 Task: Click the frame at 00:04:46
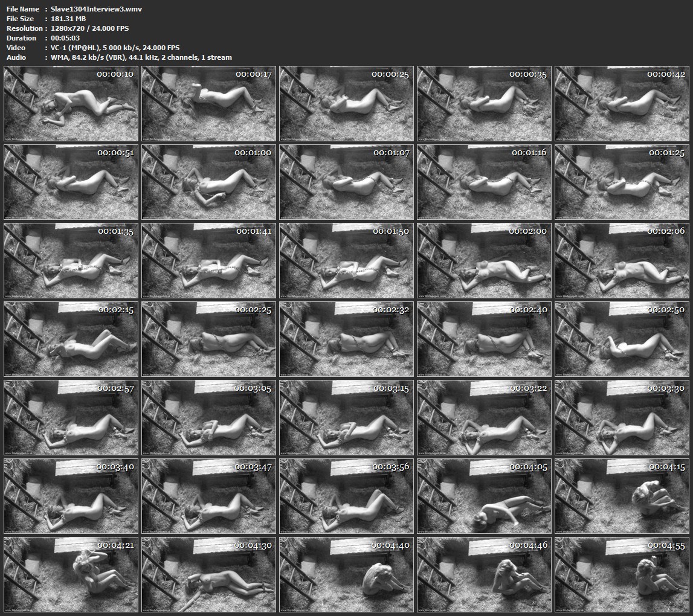click(485, 574)
